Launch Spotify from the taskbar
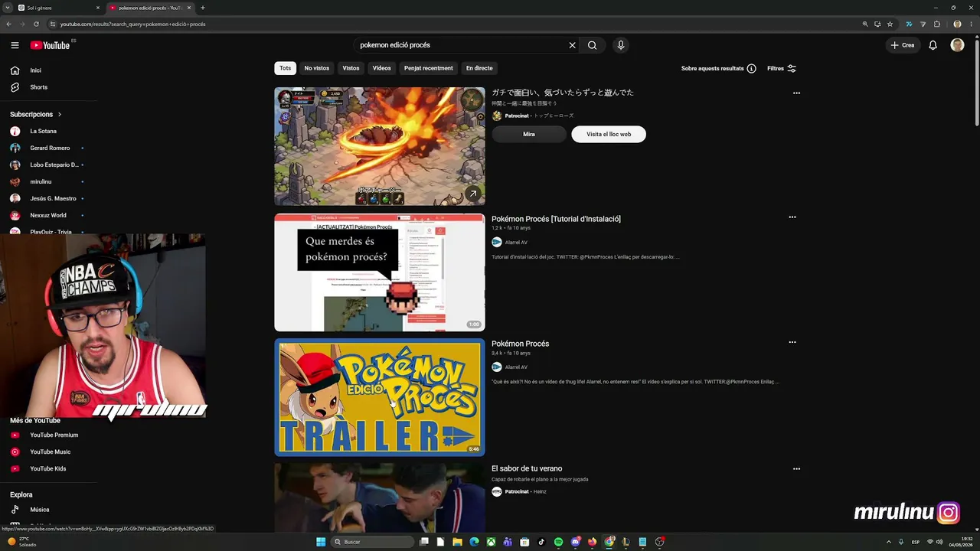The height and width of the screenshot is (551, 980). [x=558, y=542]
